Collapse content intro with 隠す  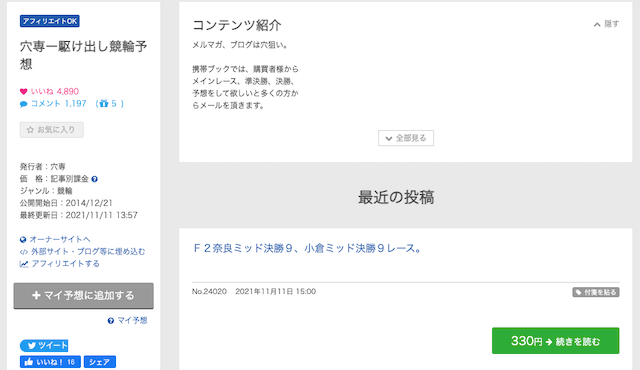pos(606,24)
